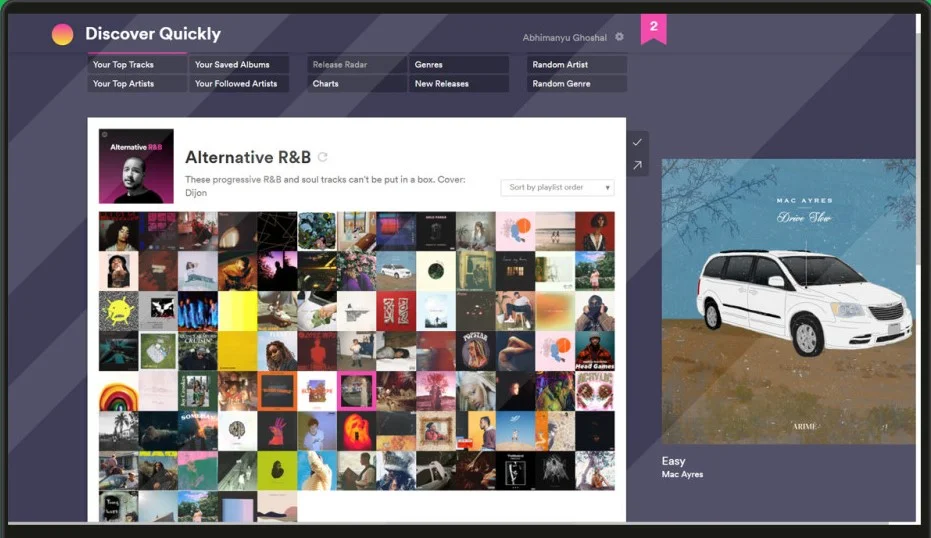This screenshot has height=538, width=931.
Task: Click the Mac Ayres artist name below artwork
Action: (x=682, y=474)
